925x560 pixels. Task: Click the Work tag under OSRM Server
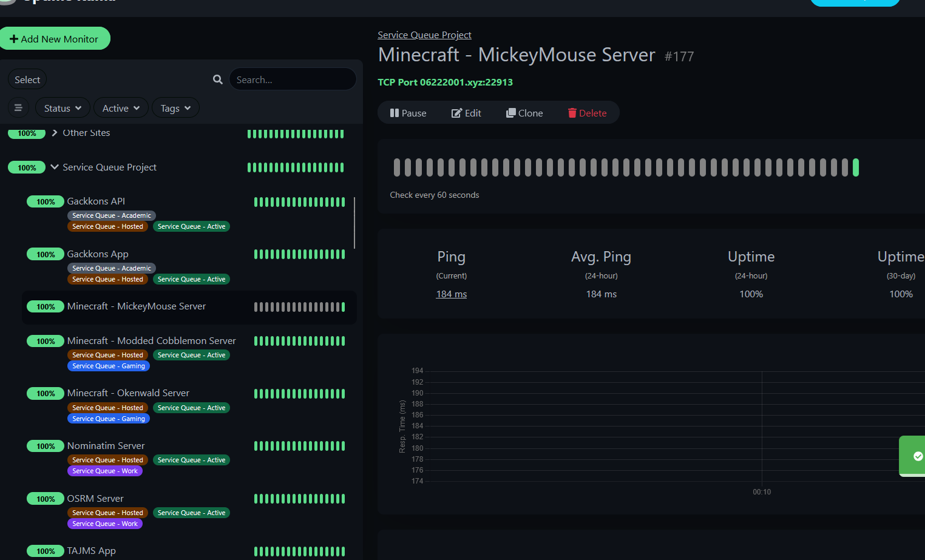[x=105, y=524]
